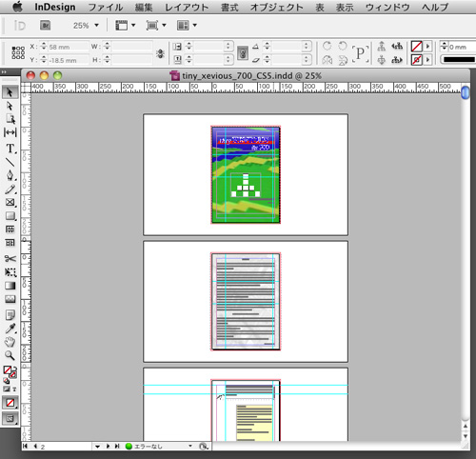Expand the stroke color flyout arrow

click(427, 60)
